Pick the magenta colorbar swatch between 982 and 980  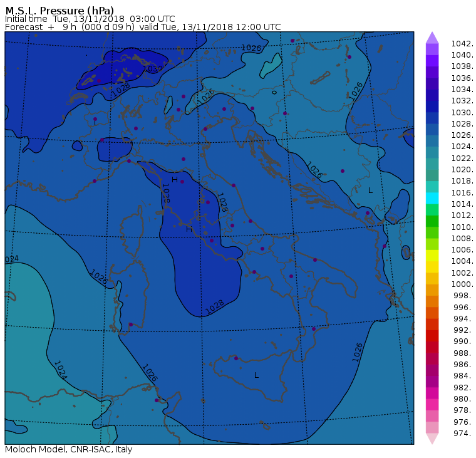coord(432,393)
